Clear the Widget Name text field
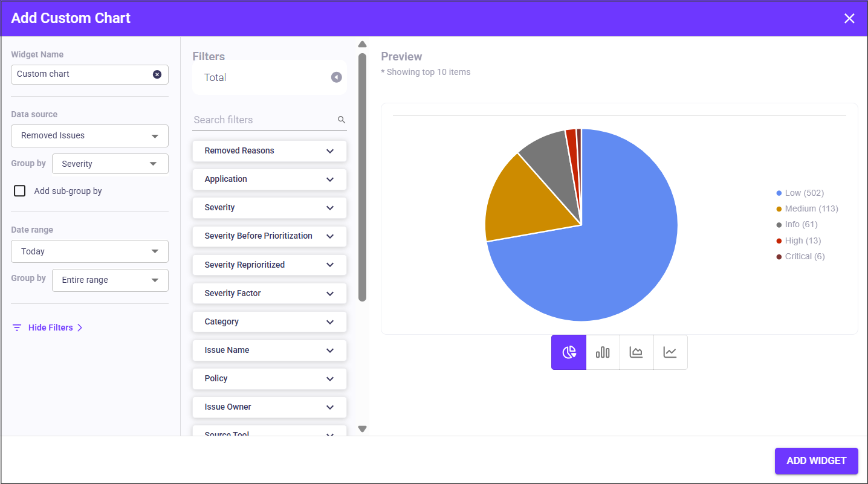The width and height of the screenshot is (868, 484). (157, 74)
